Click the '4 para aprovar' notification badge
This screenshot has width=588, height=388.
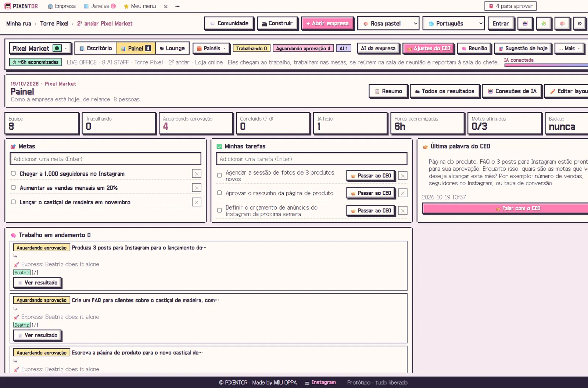pyautogui.click(x=510, y=6)
